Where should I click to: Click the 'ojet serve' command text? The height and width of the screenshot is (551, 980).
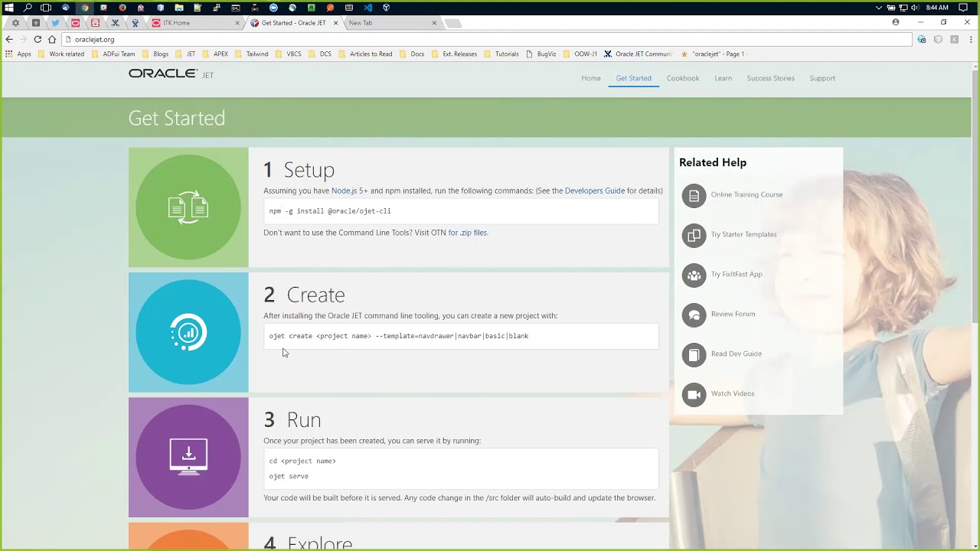pyautogui.click(x=289, y=476)
